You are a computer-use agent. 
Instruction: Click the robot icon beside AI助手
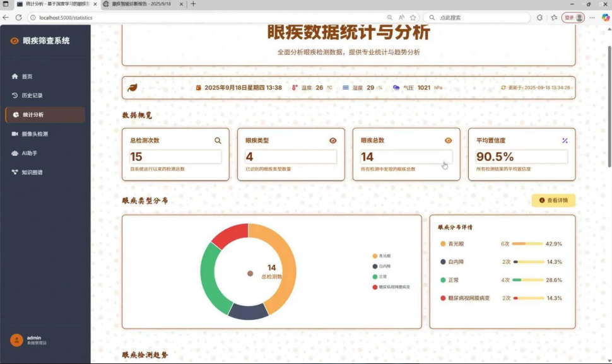point(15,153)
